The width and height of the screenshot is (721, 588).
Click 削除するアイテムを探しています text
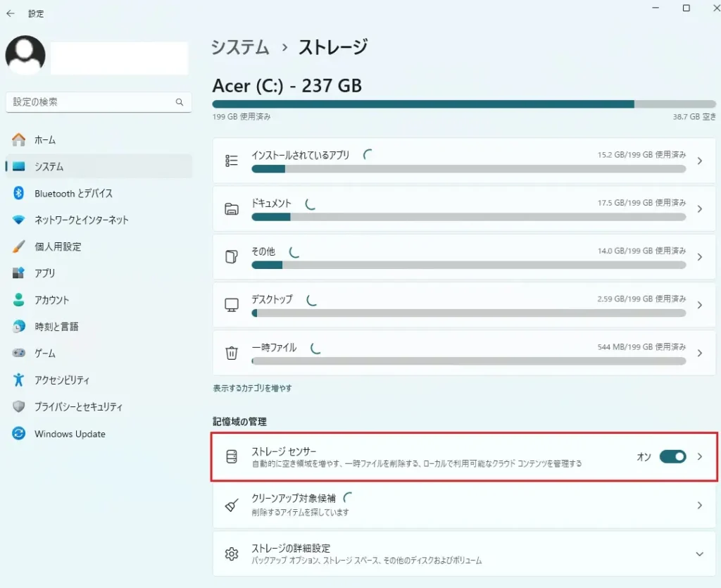(300, 512)
